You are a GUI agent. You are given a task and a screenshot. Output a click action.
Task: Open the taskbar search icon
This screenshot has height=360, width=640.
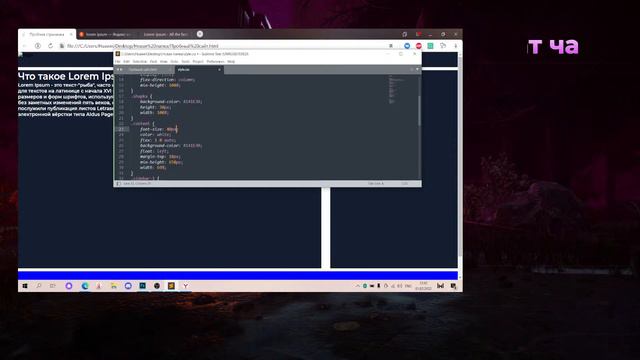pyautogui.click(x=39, y=286)
